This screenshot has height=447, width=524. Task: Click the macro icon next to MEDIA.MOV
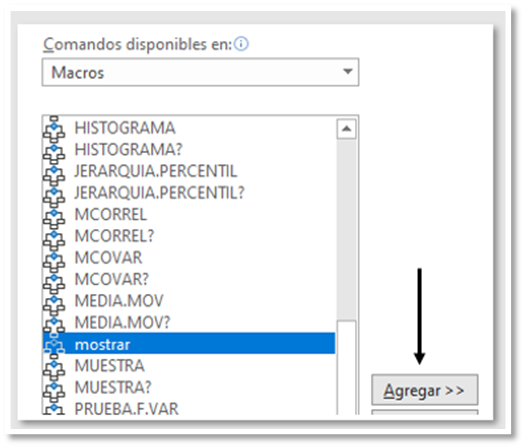coord(54,301)
